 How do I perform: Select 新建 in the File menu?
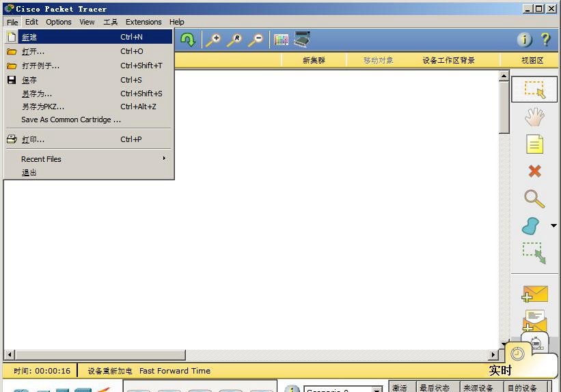(89, 37)
